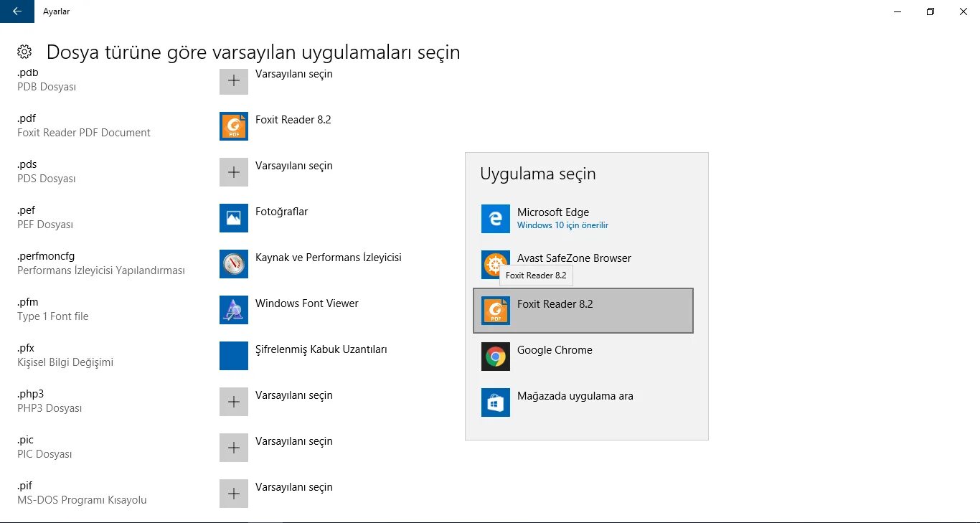Image resolution: width=980 pixels, height=523 pixels.
Task: Click the plus icon for .php3
Action: (234, 402)
